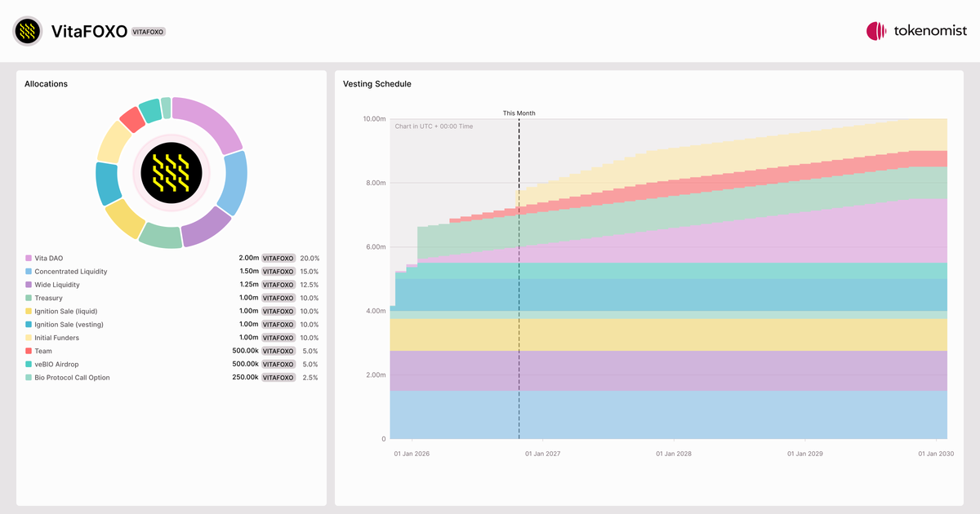Image resolution: width=980 pixels, height=514 pixels.
Task: Click the Wide Liquidity allocation label
Action: (x=57, y=285)
